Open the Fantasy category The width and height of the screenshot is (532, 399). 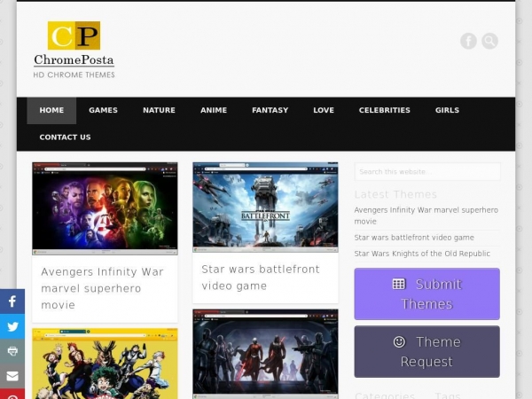tap(270, 110)
